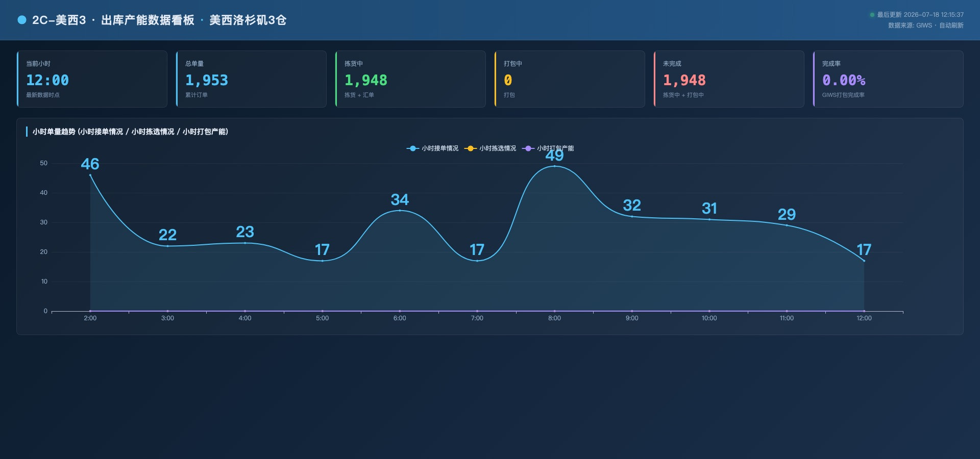980x459 pixels.
Task: Open the 拣货中 1,948 card
Action: (x=410, y=79)
